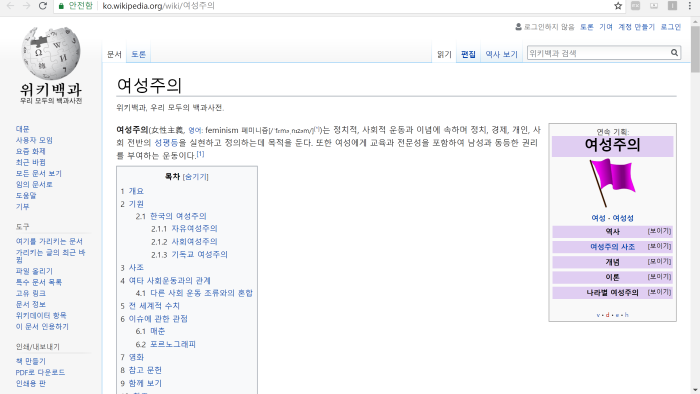Screen dimensions: 700x394
Task: Switch to the 토론 tab
Action: coord(138,54)
